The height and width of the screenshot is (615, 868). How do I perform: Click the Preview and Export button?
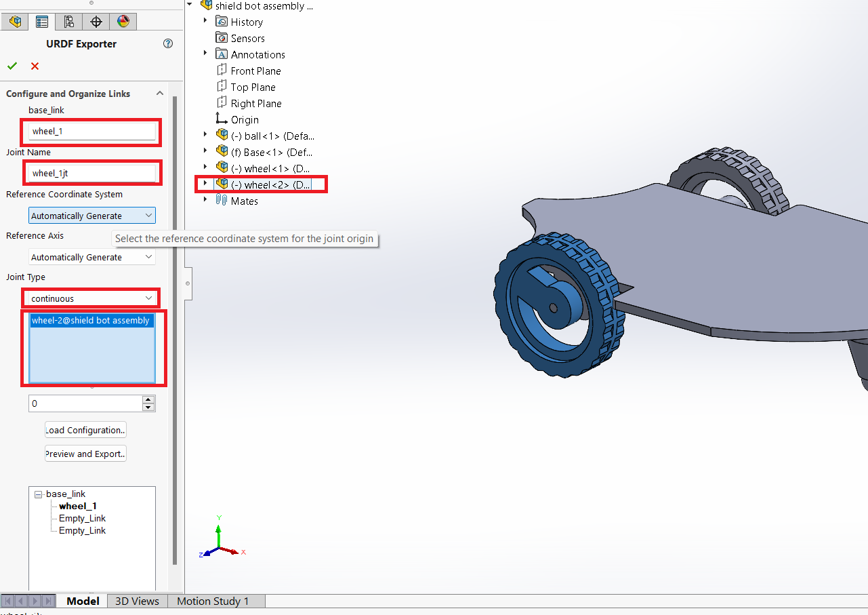pos(85,454)
